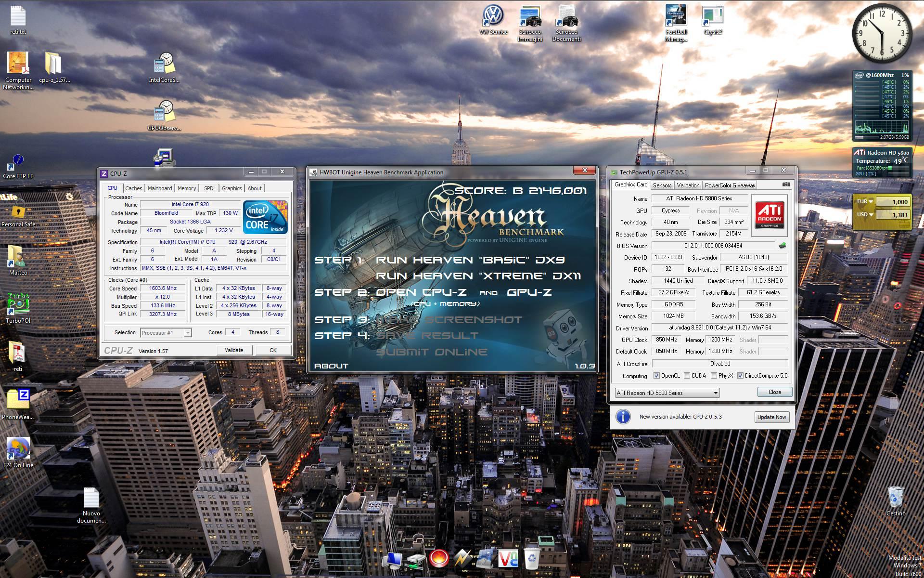924x578 pixels.
Task: Open the Matteo user folder
Action: click(x=18, y=260)
